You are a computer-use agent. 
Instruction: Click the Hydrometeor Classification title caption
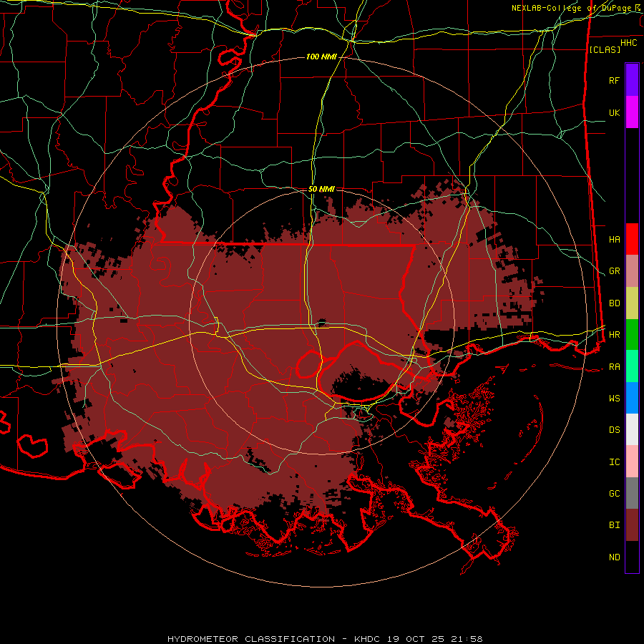[x=251, y=639]
